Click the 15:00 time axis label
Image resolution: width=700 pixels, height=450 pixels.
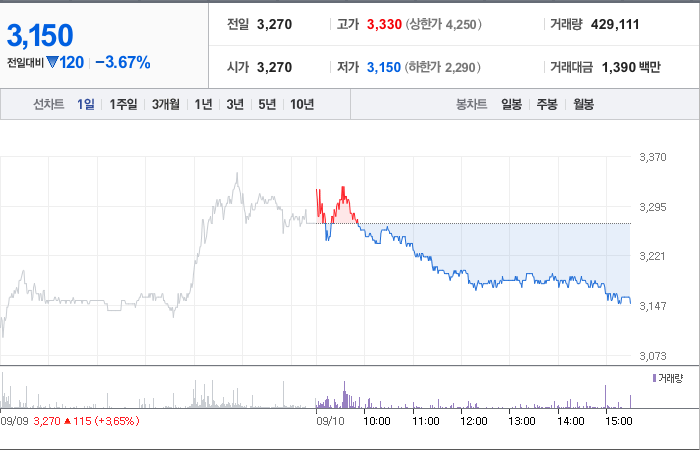click(x=619, y=421)
